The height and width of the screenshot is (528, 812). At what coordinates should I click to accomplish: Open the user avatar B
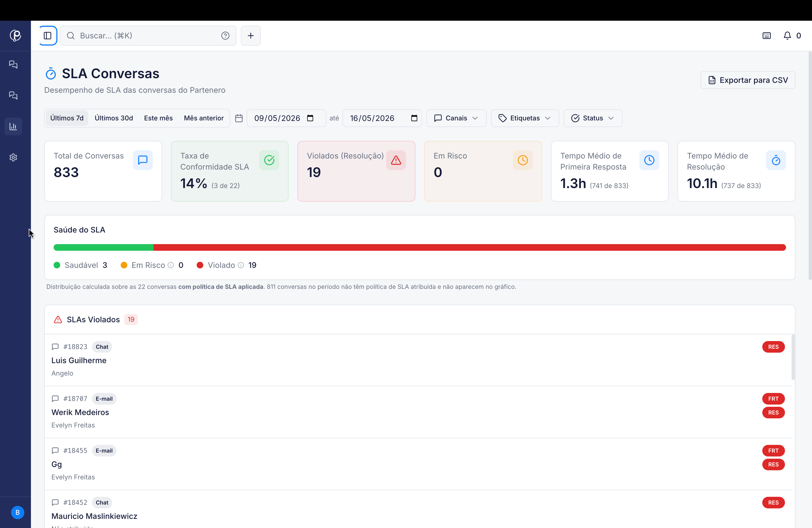[18, 512]
